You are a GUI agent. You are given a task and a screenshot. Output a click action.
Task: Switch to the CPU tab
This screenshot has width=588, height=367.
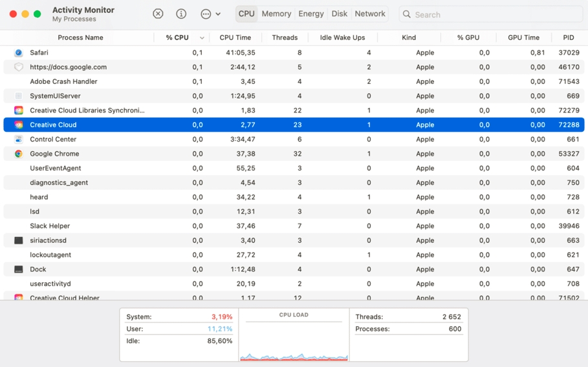[246, 14]
